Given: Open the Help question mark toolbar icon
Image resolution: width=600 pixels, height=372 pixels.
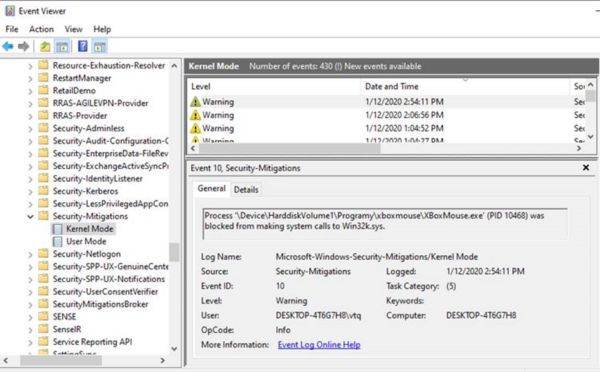Looking at the screenshot, I should click(83, 46).
